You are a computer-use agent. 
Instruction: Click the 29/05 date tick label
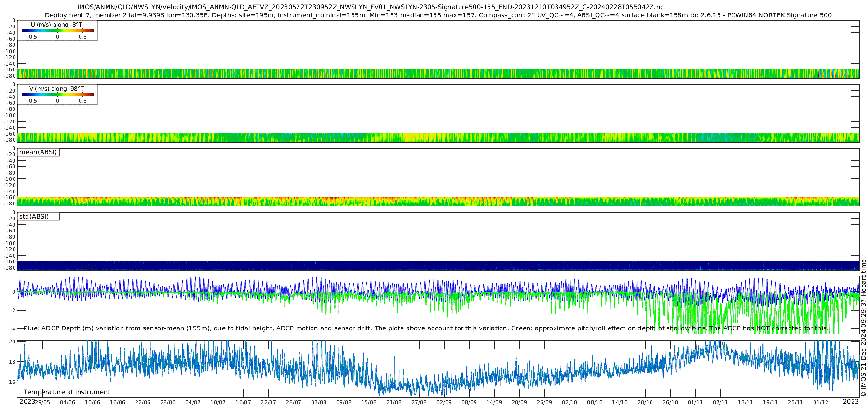(42, 402)
